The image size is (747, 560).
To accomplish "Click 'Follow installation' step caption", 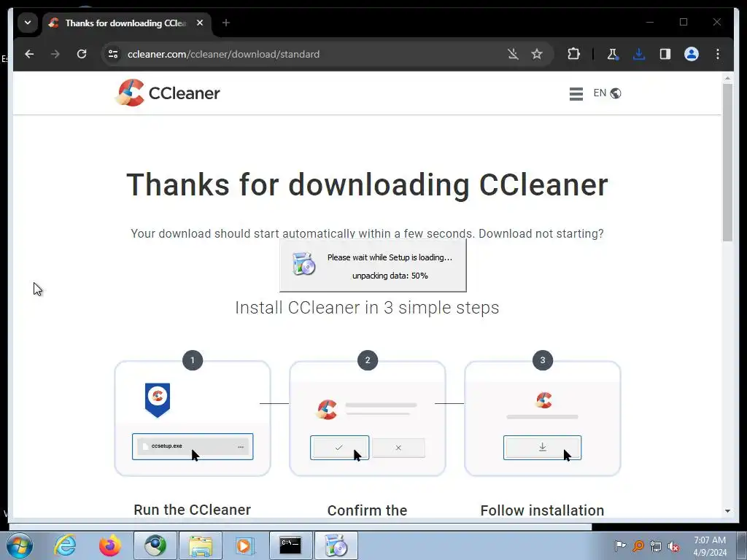I will [x=542, y=510].
